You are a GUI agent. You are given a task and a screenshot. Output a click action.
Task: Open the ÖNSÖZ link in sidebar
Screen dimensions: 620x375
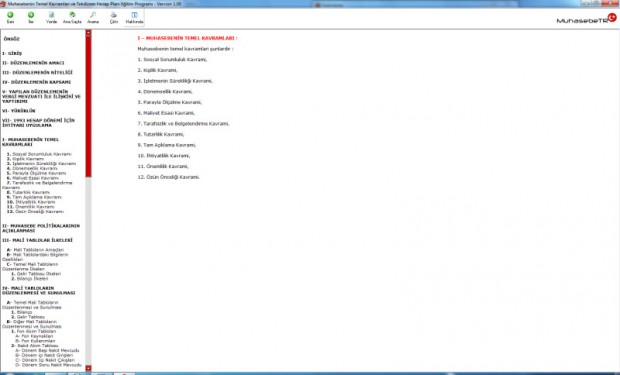pos(11,39)
